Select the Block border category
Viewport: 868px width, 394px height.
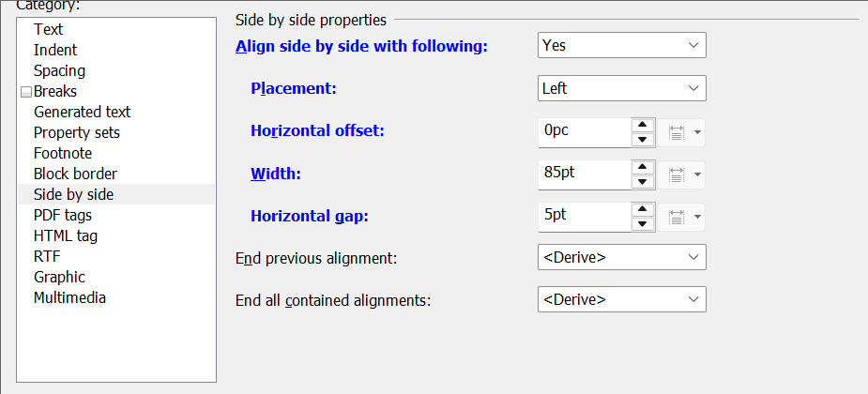coord(75,174)
